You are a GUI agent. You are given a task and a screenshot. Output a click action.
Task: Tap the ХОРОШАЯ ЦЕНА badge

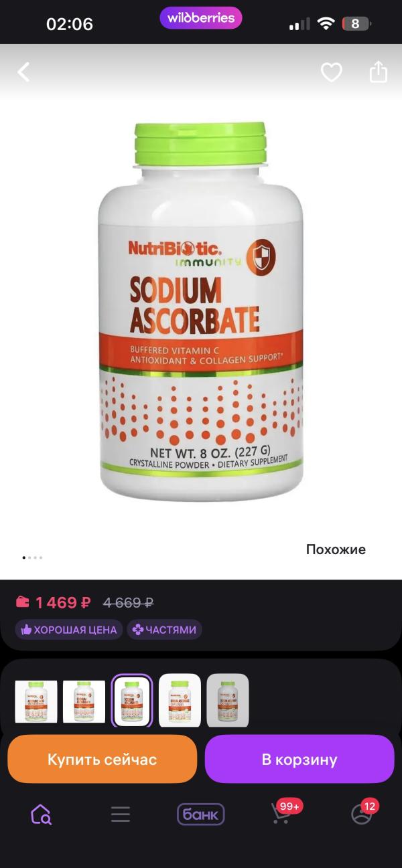(69, 629)
